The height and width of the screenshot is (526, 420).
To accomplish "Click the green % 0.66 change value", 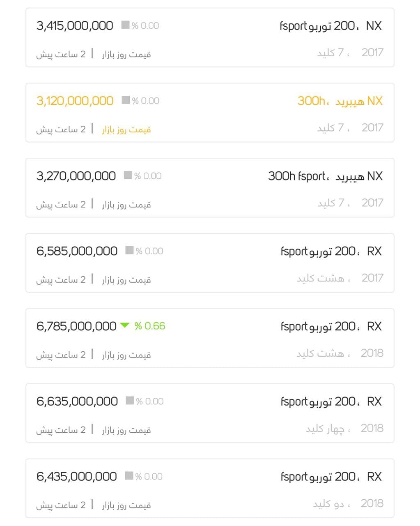I will (150, 326).
